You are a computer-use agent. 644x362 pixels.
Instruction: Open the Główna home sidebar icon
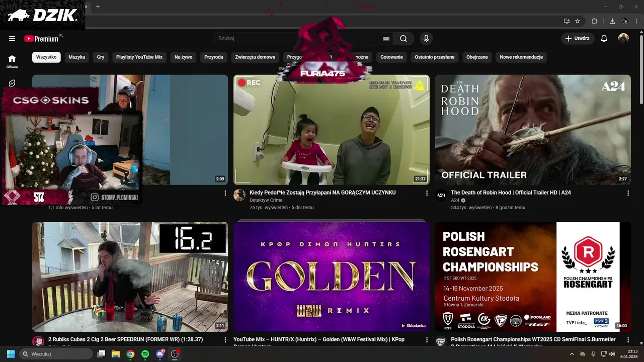(12, 61)
